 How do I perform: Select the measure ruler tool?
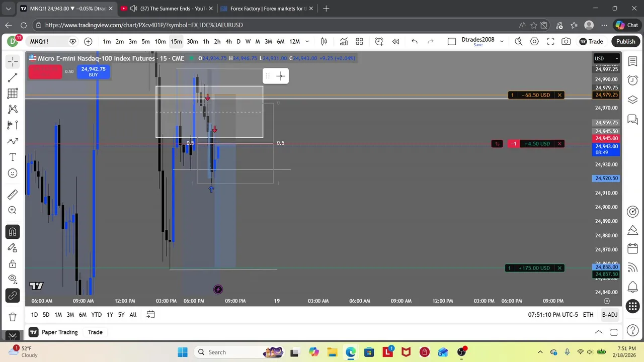tap(13, 195)
